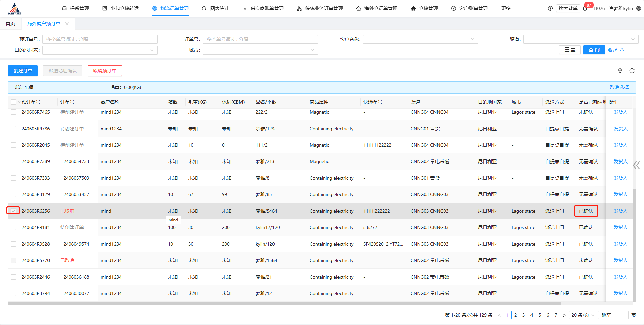Viewport: 644px width, 325px height.
Task: Click the refresh table icon
Action: coord(632,71)
